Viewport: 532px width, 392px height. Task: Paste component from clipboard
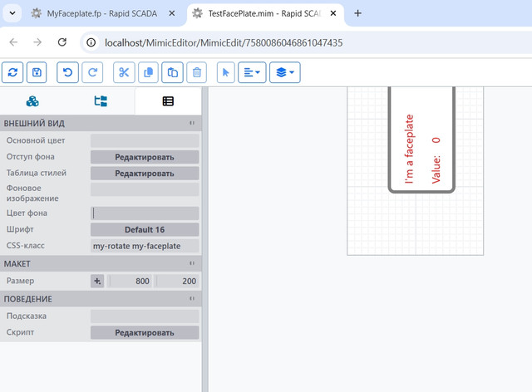point(172,72)
